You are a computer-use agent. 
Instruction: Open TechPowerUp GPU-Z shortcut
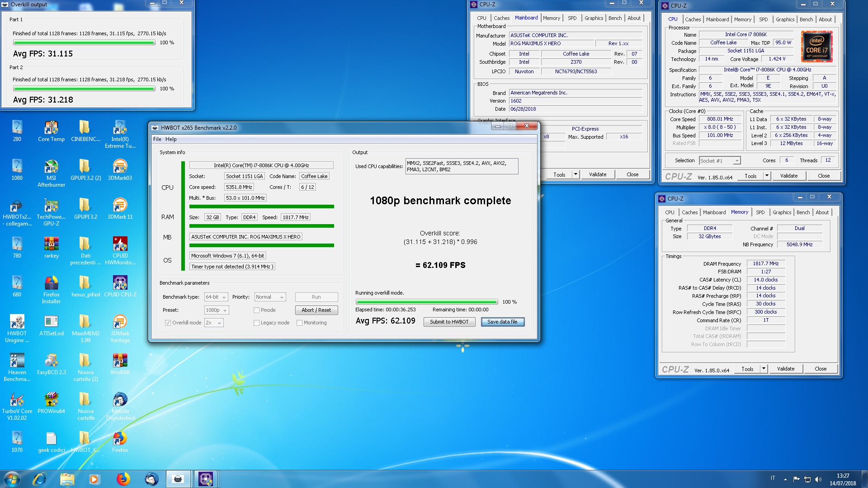coord(51,212)
